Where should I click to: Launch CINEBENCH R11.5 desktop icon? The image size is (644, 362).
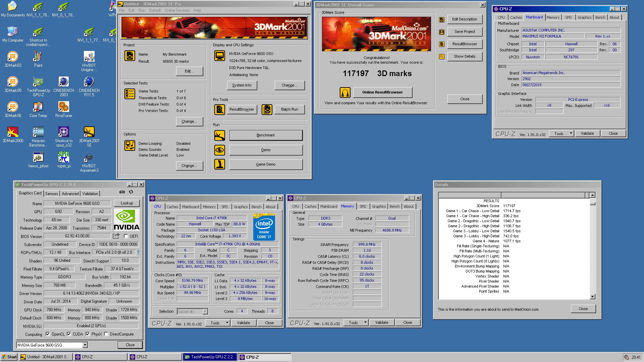[89, 86]
